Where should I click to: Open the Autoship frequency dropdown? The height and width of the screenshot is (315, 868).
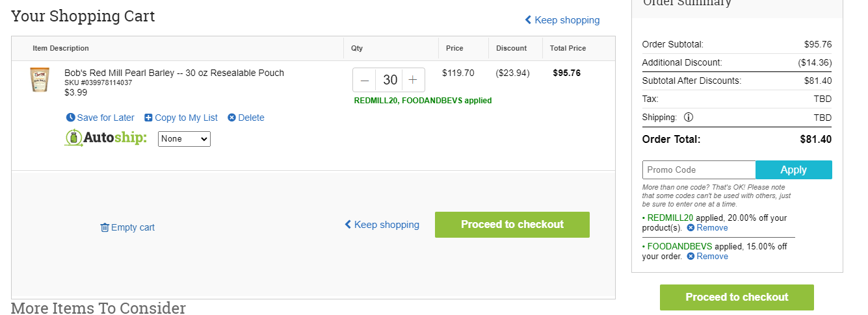pyautogui.click(x=184, y=139)
